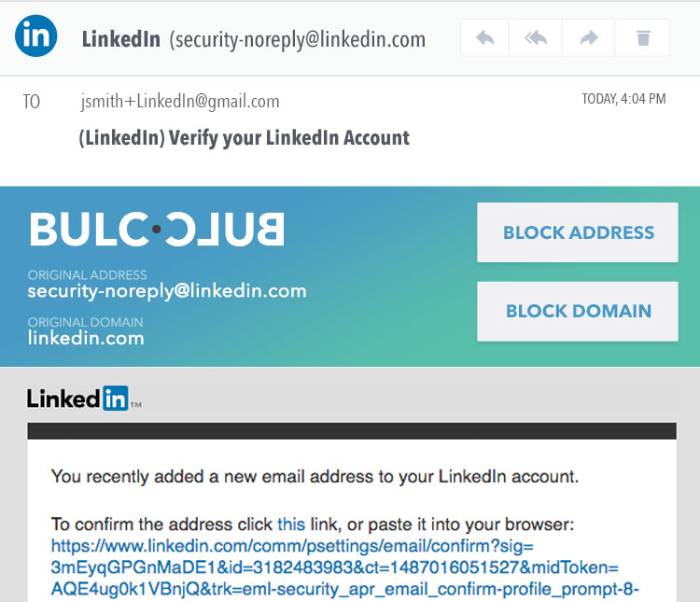Click sender email address in header
The height and width of the screenshot is (602, 700).
[300, 39]
